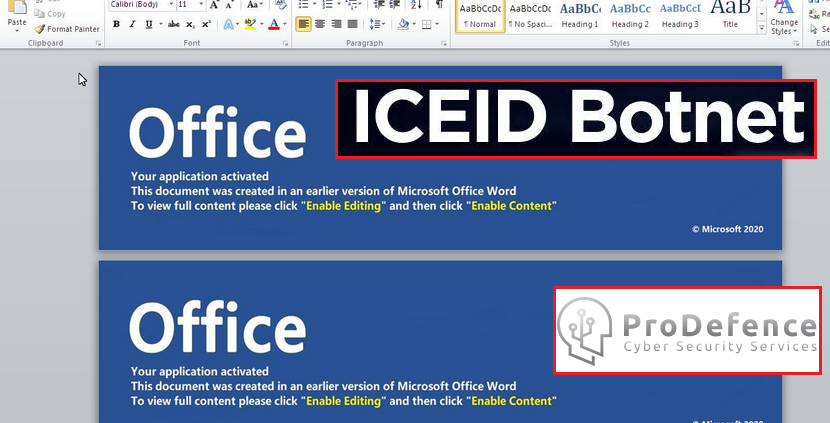Open Styles pane dialog launcher
This screenshot has width=830, height=423.
click(797, 43)
